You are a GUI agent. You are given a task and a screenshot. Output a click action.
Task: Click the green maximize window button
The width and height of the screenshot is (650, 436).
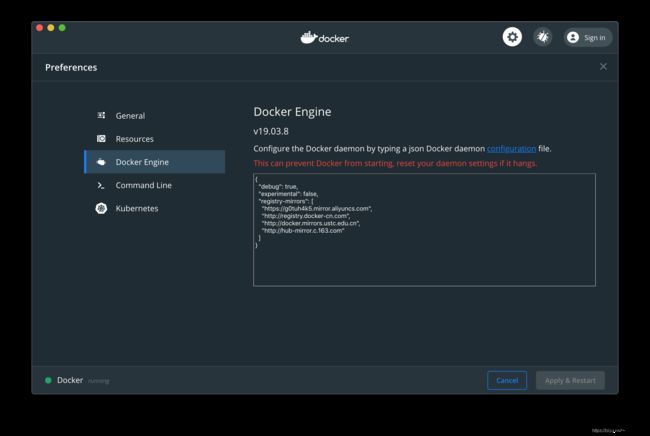coord(62,28)
